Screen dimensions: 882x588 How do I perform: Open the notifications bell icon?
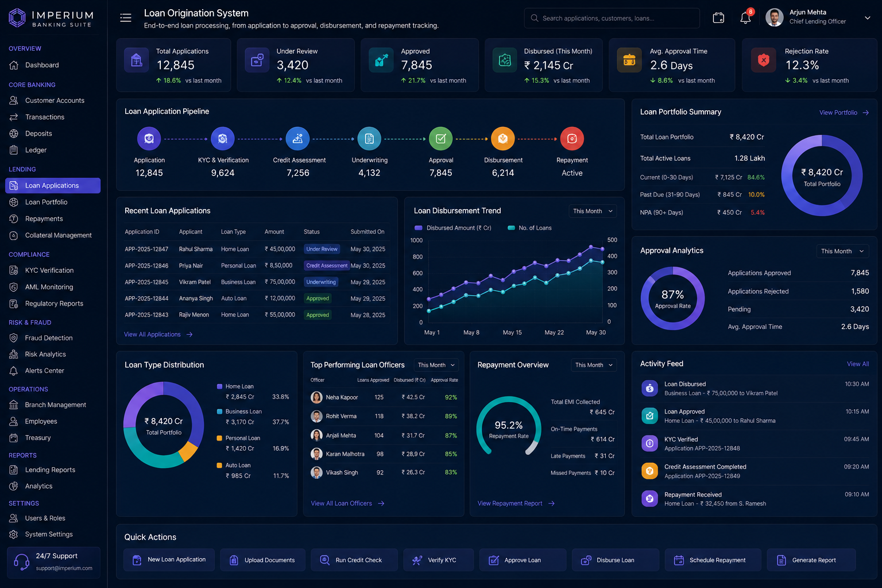pyautogui.click(x=745, y=18)
